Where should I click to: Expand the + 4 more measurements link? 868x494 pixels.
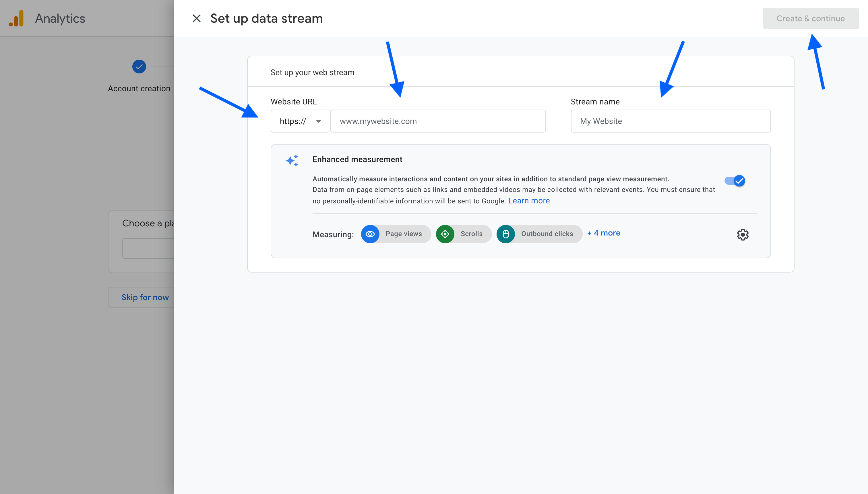tap(604, 233)
